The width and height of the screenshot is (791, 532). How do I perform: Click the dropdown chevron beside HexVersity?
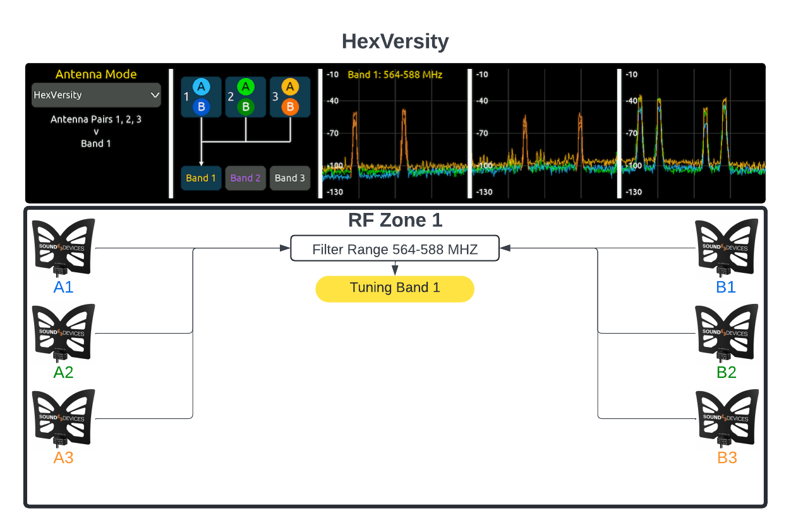click(x=155, y=95)
